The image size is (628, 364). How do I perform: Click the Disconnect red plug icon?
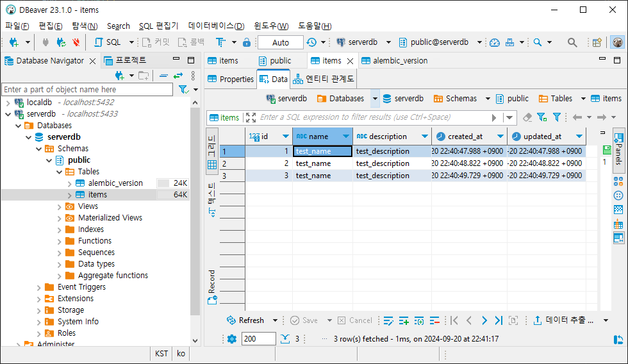pyautogui.click(x=76, y=42)
